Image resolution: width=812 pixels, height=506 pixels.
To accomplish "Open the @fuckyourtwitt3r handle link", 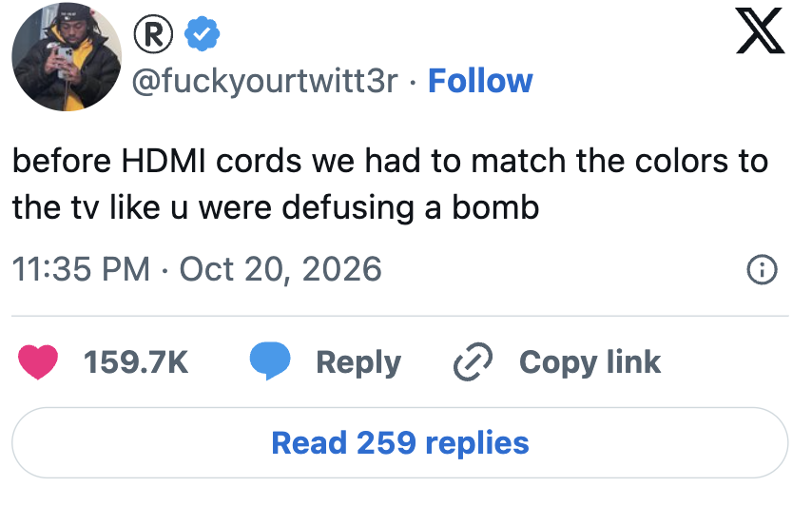I will 264,81.
